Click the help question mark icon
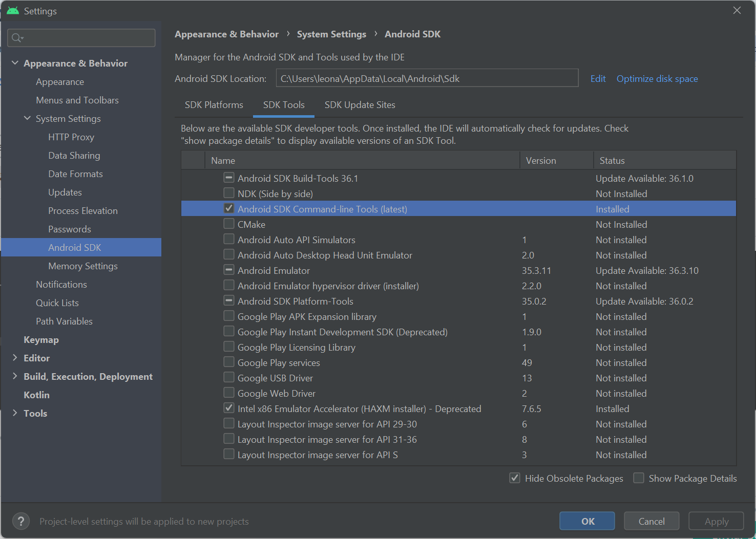The width and height of the screenshot is (756, 539). (x=20, y=521)
